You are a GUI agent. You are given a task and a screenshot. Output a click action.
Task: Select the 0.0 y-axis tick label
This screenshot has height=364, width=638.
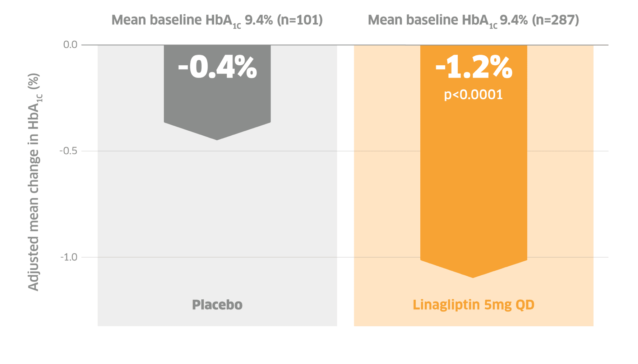(x=70, y=45)
